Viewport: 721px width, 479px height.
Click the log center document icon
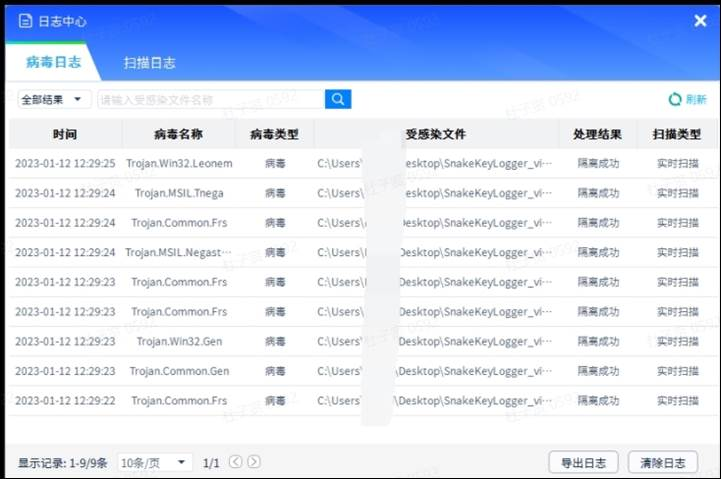[x=25, y=20]
